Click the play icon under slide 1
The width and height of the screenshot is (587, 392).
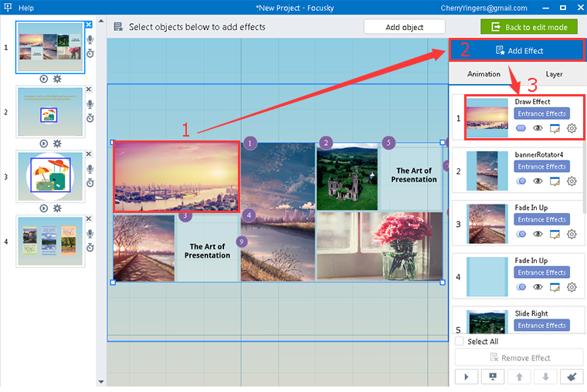click(44, 79)
